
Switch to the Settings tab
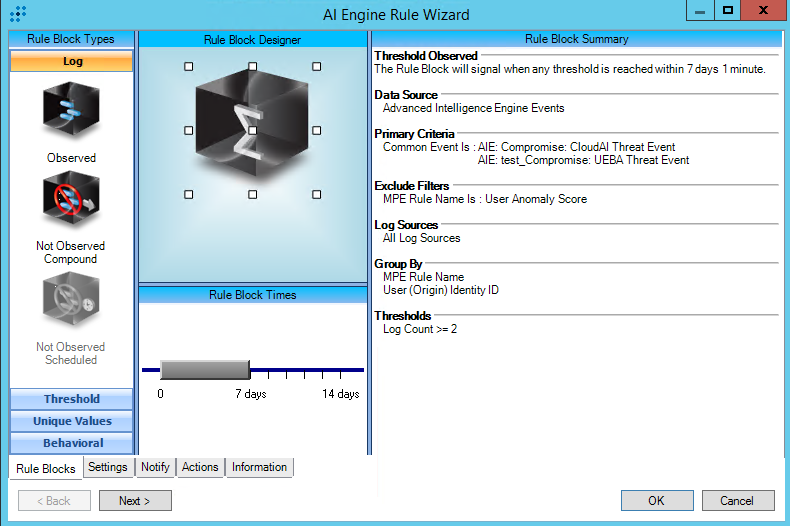pos(107,467)
